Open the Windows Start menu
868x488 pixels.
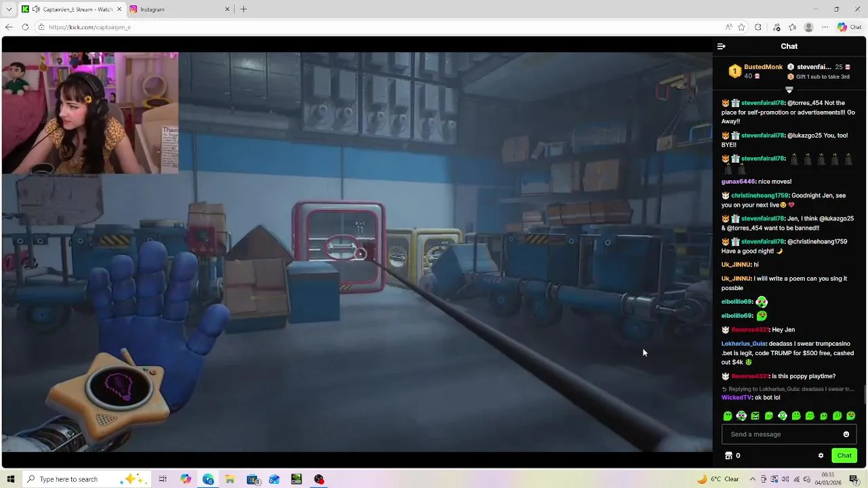tap(11, 479)
